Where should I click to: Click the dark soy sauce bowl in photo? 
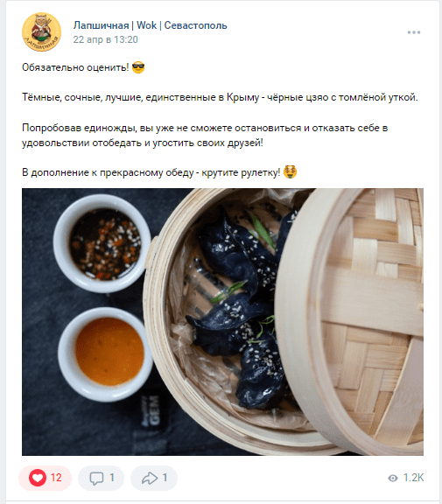pyautogui.click(x=102, y=243)
